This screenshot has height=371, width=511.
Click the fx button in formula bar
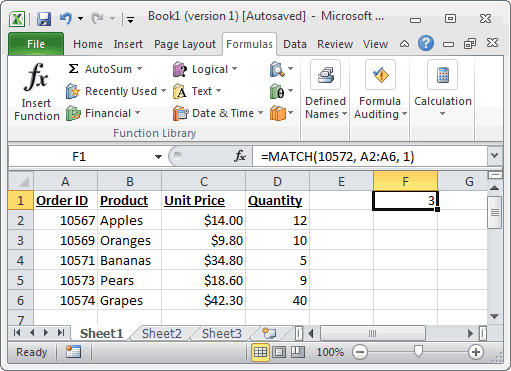click(x=240, y=156)
